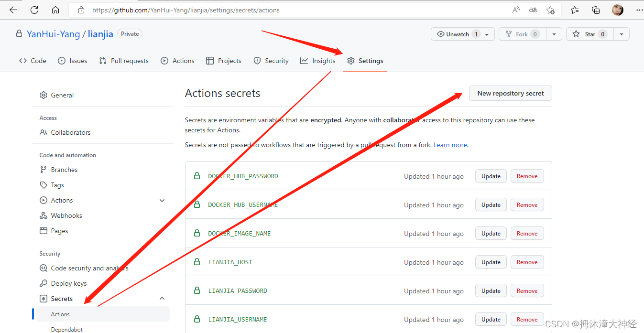Image resolution: width=644 pixels, height=333 pixels.
Task: Switch to the Security tab
Action: pyautogui.click(x=271, y=61)
